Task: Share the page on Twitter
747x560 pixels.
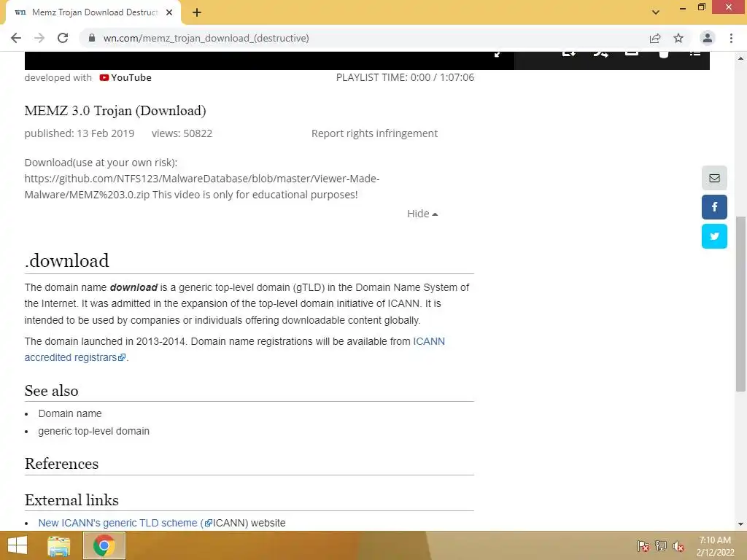Action: (x=714, y=236)
